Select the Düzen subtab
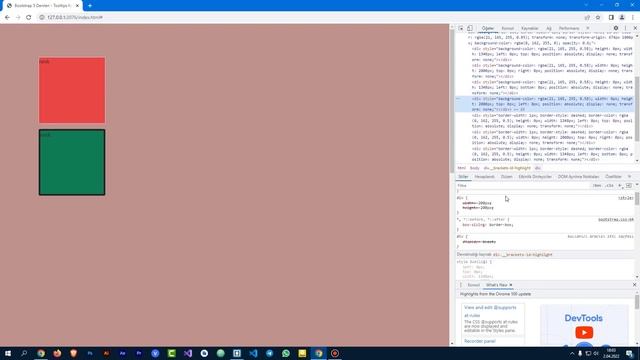 [x=507, y=177]
